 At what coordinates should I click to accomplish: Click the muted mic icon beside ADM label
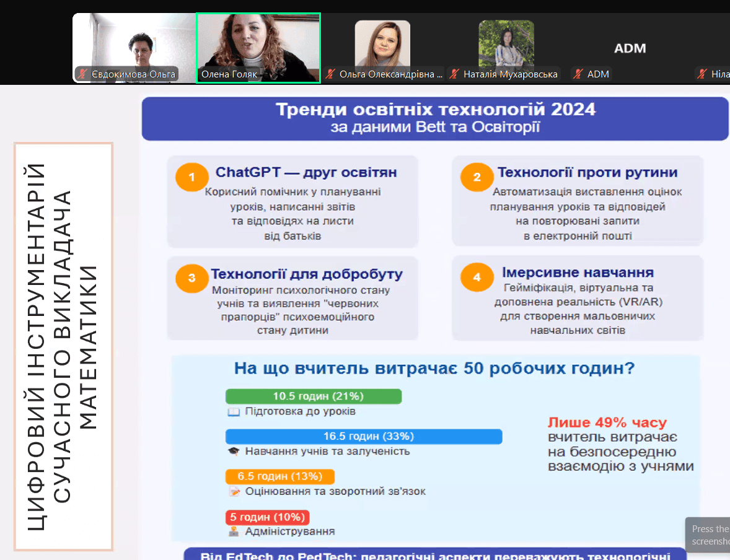(578, 74)
